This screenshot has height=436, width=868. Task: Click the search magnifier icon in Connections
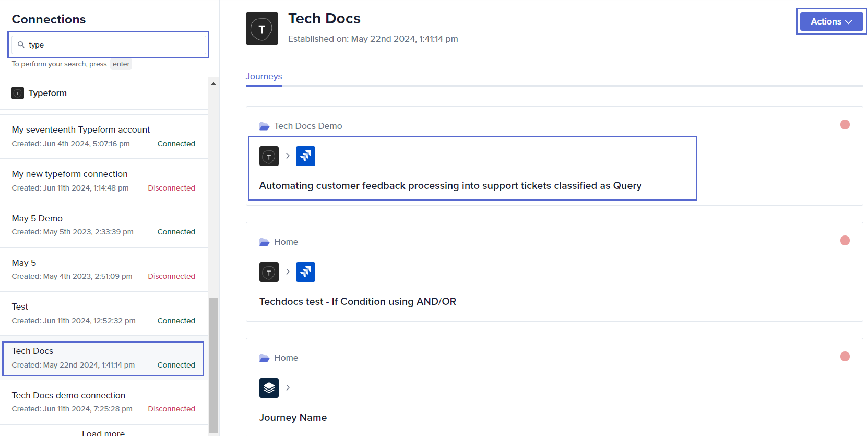coord(21,45)
